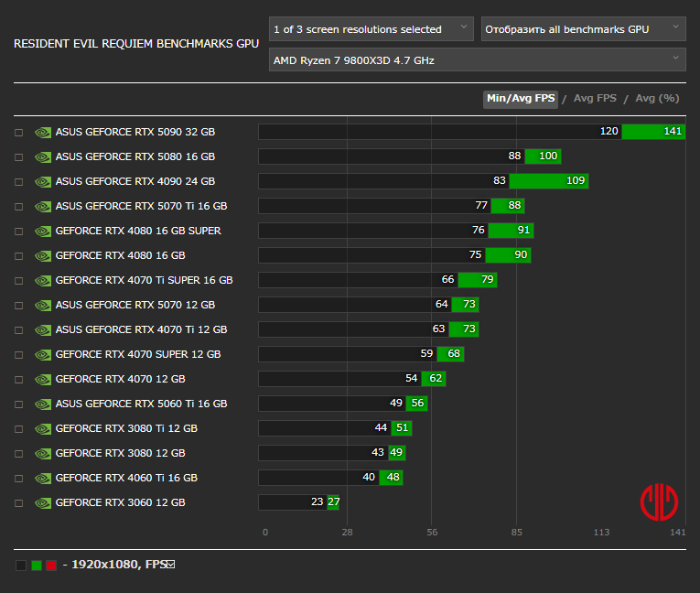Click NVIDIA icon next to RTX 3080 Ti

point(42,428)
